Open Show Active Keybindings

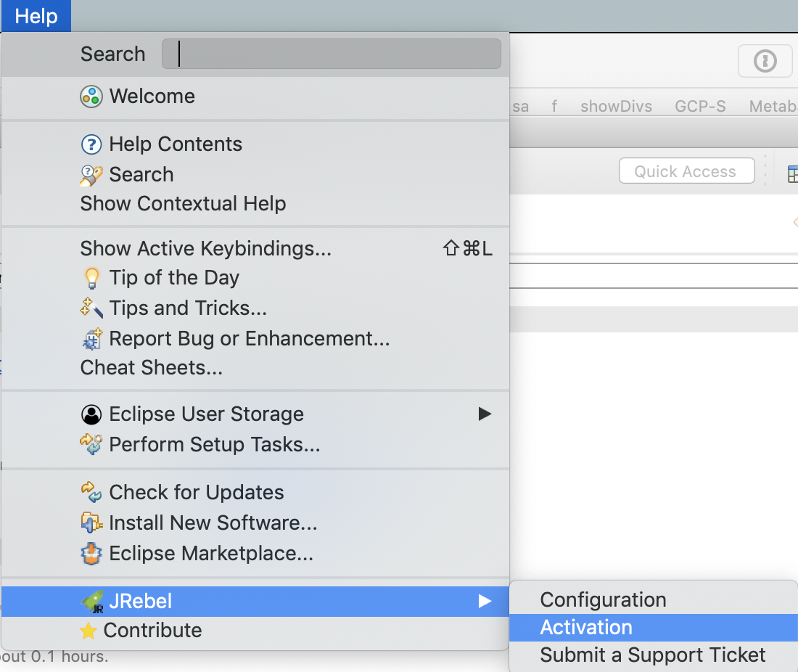[205, 249]
